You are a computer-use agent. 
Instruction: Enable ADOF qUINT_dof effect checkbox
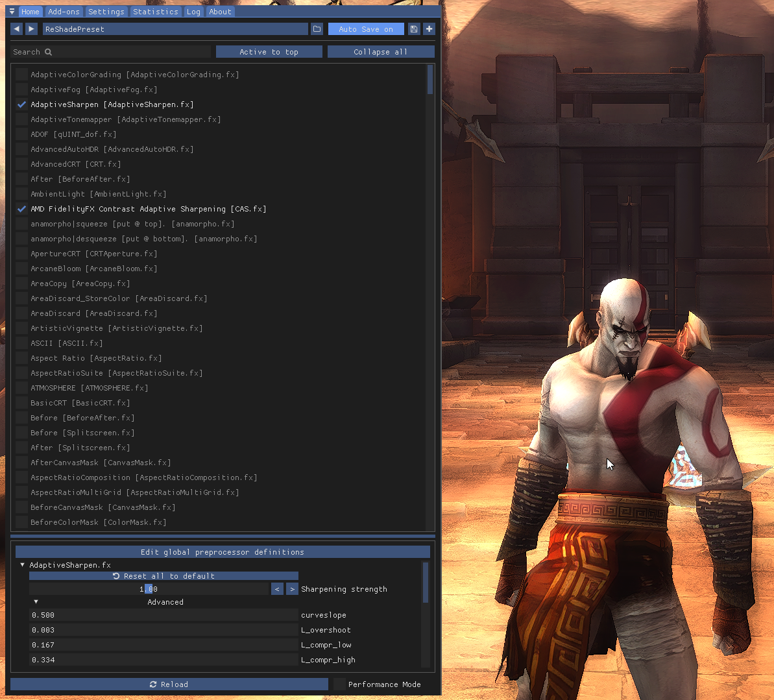21,134
